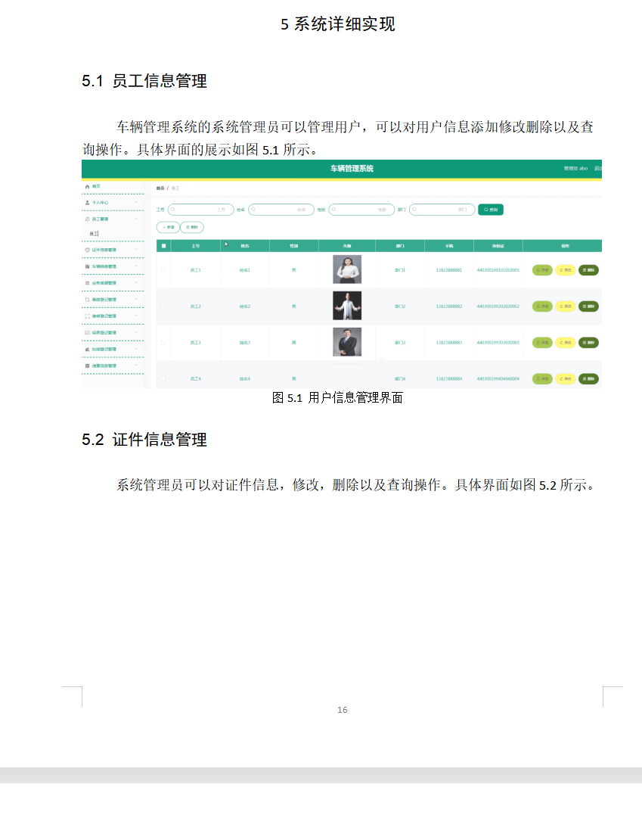
Task: Click the avatar thumbnail of 员工1
Action: (347, 269)
